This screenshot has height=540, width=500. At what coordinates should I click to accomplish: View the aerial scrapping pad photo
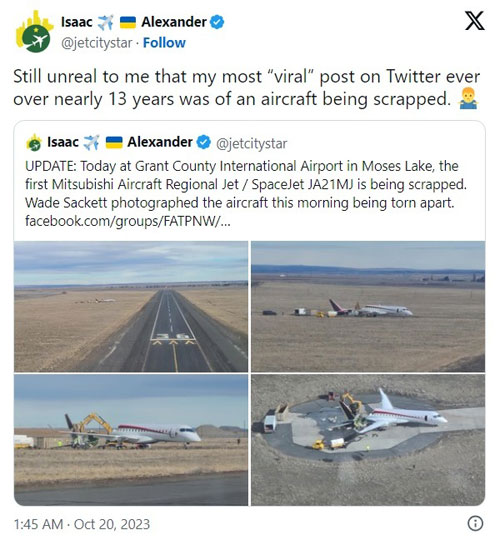368,440
